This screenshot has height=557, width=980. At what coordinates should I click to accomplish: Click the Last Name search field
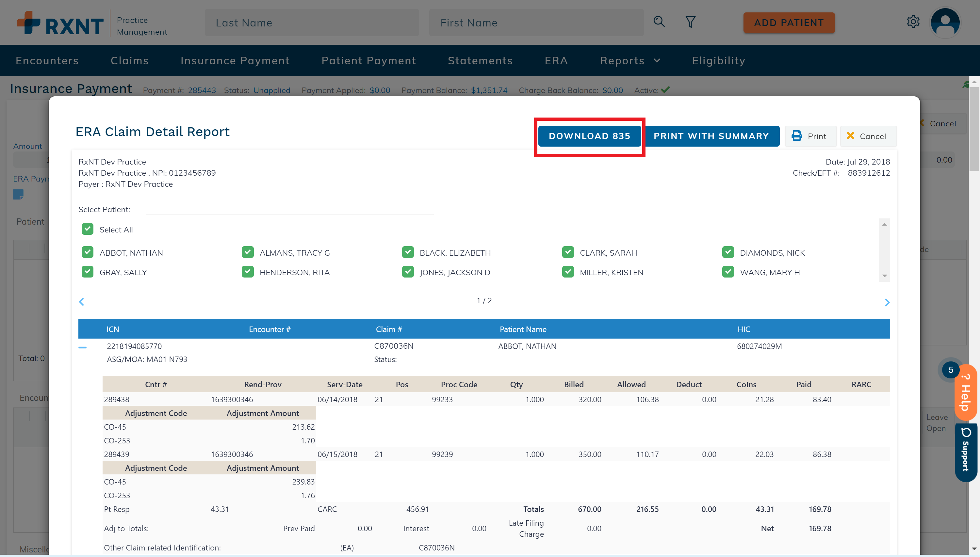[x=312, y=23]
